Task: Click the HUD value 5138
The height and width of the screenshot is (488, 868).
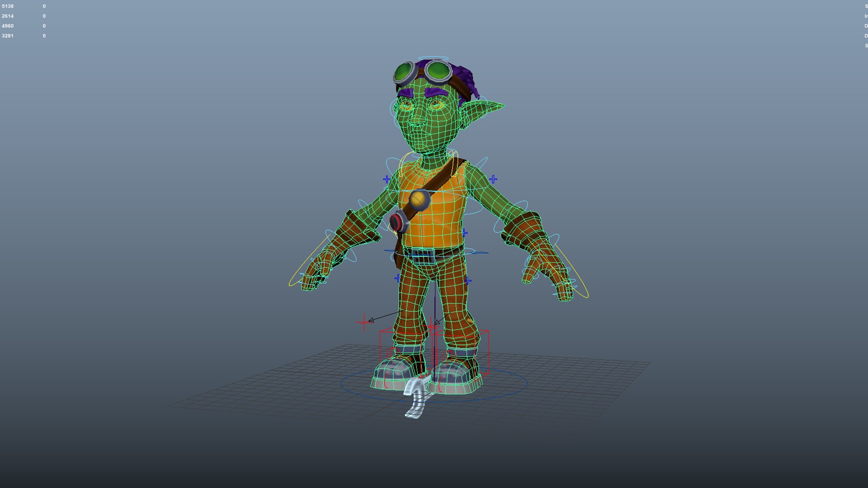Action: [x=8, y=6]
